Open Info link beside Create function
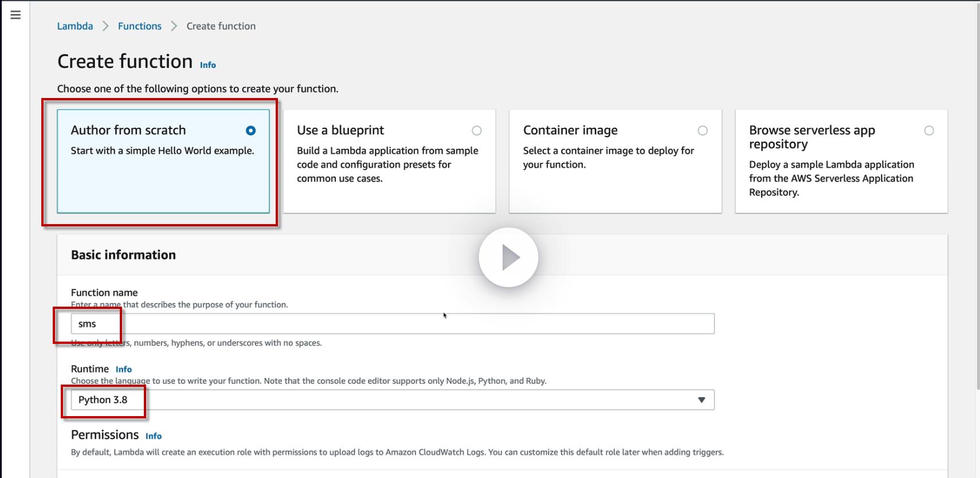This screenshot has height=478, width=980. click(x=208, y=65)
